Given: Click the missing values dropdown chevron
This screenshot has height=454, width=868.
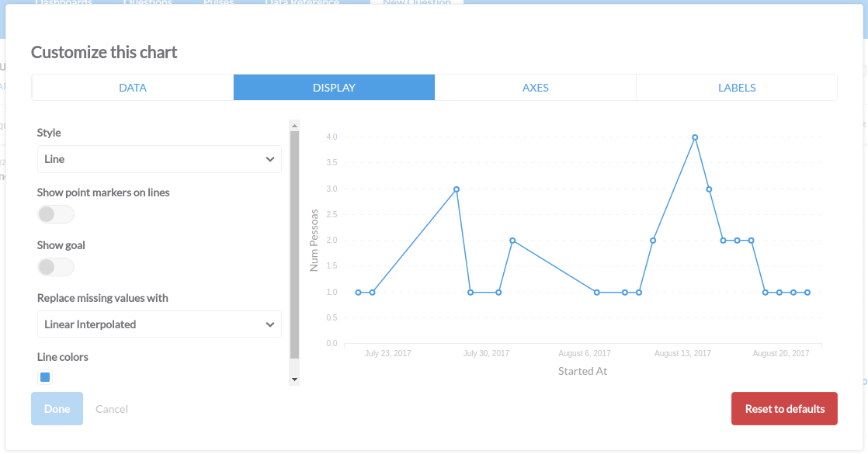Looking at the screenshot, I should tap(270, 324).
